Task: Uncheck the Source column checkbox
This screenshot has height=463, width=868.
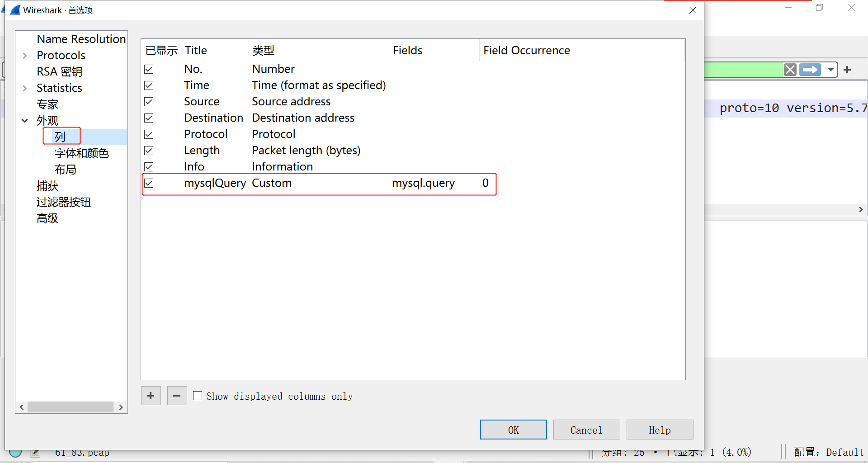Action: (x=149, y=102)
